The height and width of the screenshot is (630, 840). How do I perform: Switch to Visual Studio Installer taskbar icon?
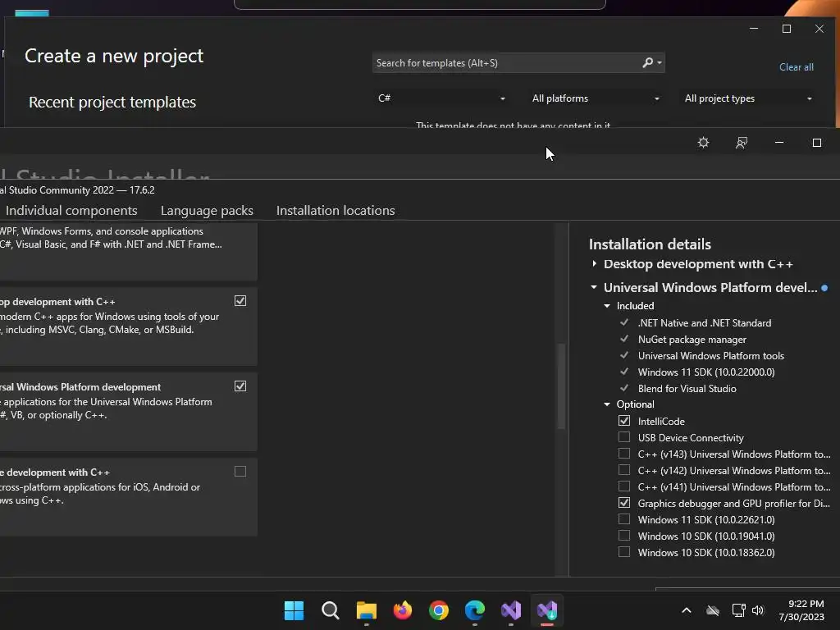point(547,610)
